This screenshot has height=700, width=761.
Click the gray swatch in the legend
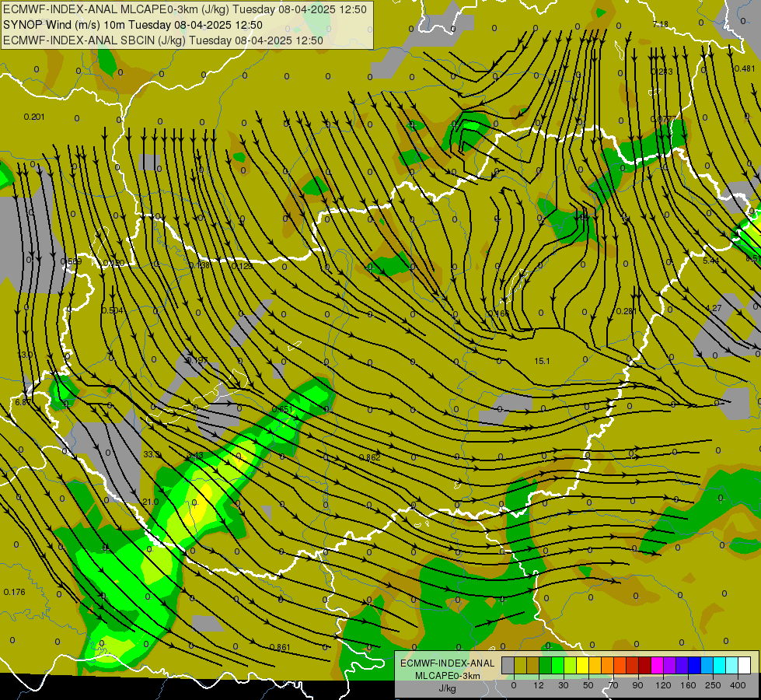click(508, 665)
